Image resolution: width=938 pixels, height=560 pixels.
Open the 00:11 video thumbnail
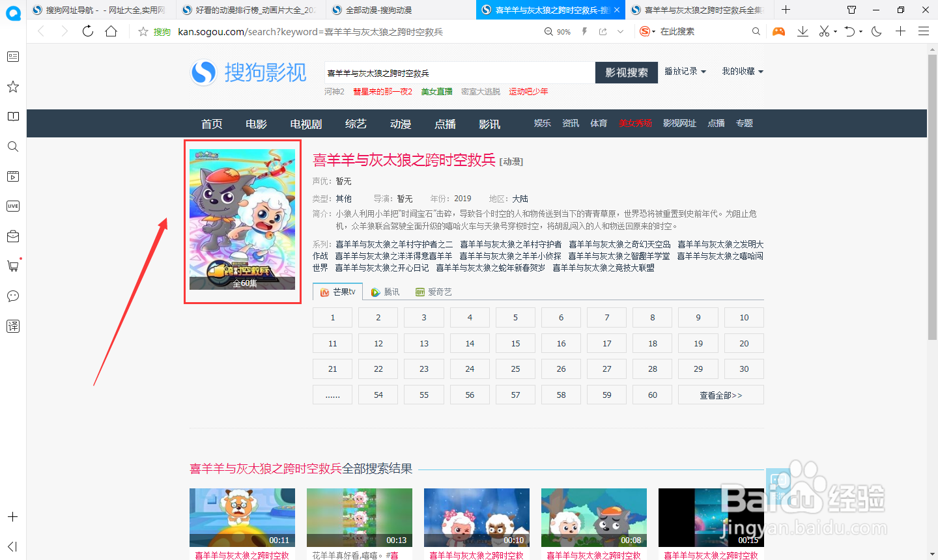[242, 518]
